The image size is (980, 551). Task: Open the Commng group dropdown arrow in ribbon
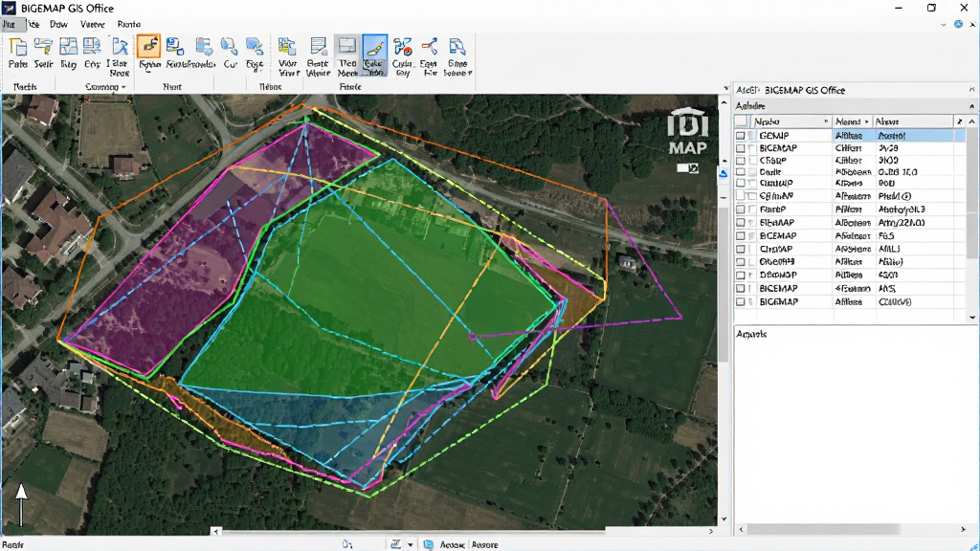click(123, 87)
